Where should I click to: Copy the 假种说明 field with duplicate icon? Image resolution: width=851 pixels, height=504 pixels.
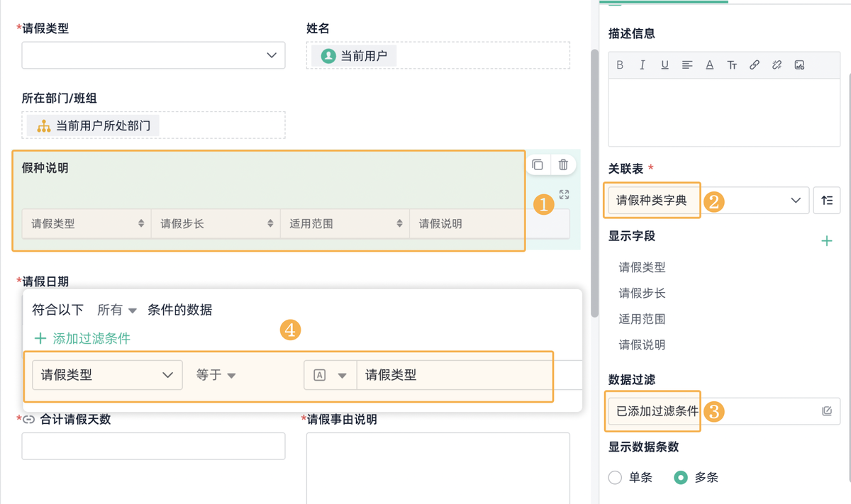coord(538,165)
